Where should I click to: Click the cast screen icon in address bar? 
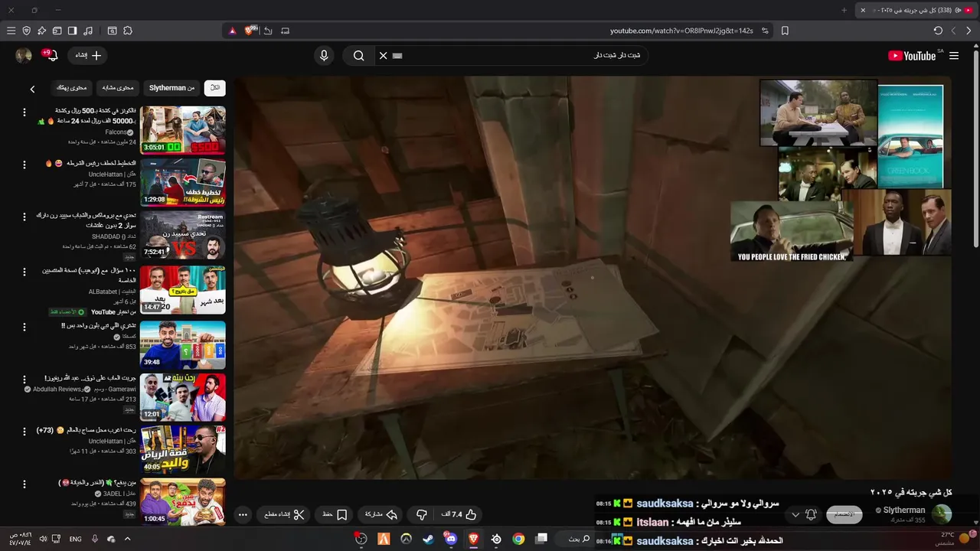coord(286,31)
